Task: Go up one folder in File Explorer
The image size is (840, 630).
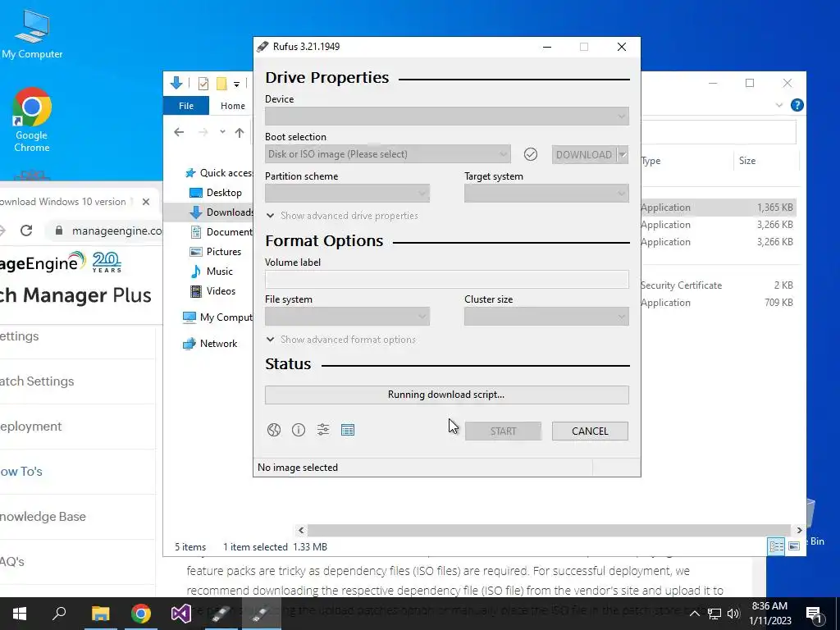Action: 240,132
